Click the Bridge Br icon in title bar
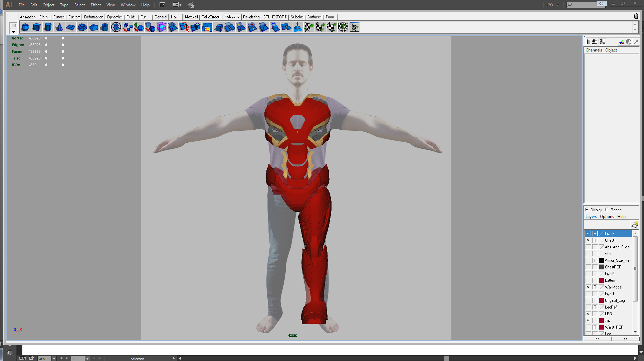This screenshot has height=361, width=644. pyautogui.click(x=162, y=5)
